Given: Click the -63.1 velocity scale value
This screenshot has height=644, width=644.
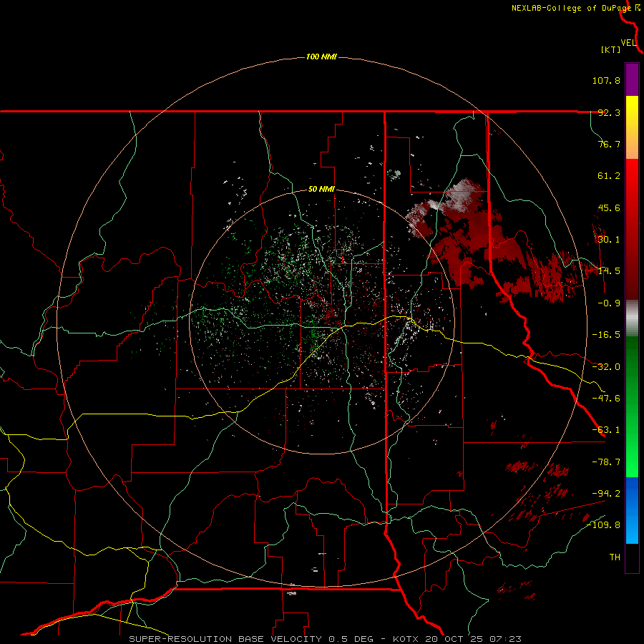Looking at the screenshot, I should (606, 430).
